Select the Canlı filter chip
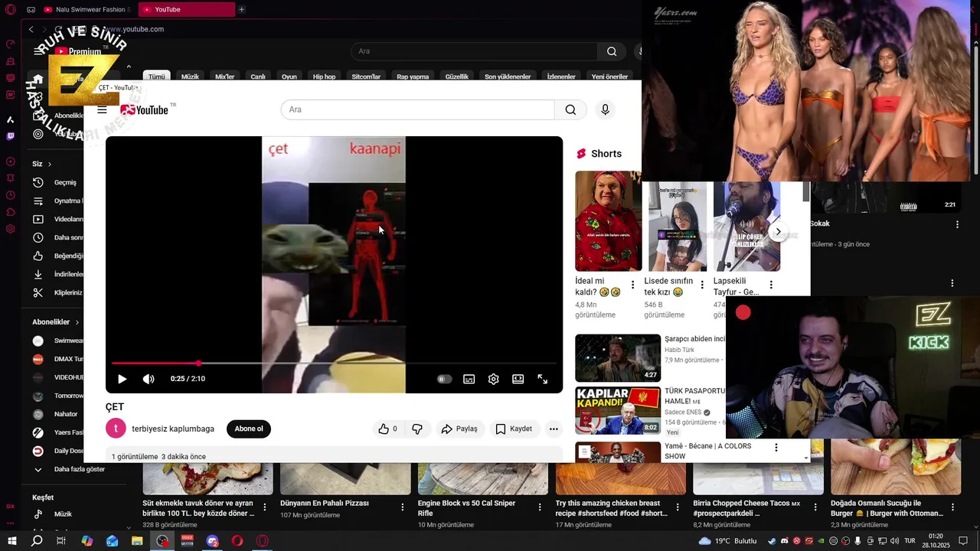The width and height of the screenshot is (980, 551). (x=258, y=77)
